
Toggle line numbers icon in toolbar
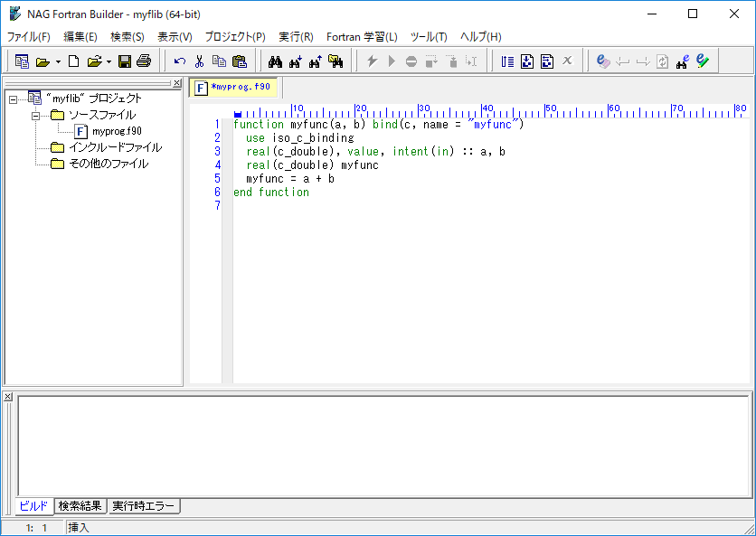tap(507, 61)
